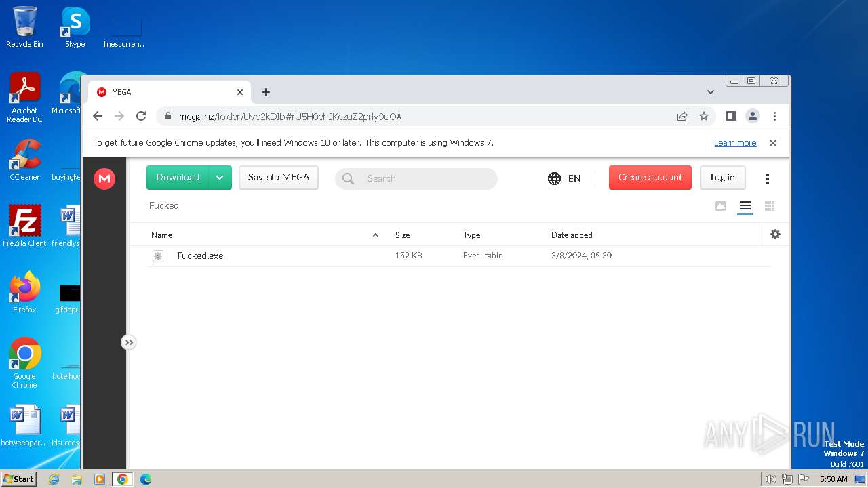Open CCleaner desktop shortcut
This screenshot has width=868, height=488.
(x=24, y=160)
